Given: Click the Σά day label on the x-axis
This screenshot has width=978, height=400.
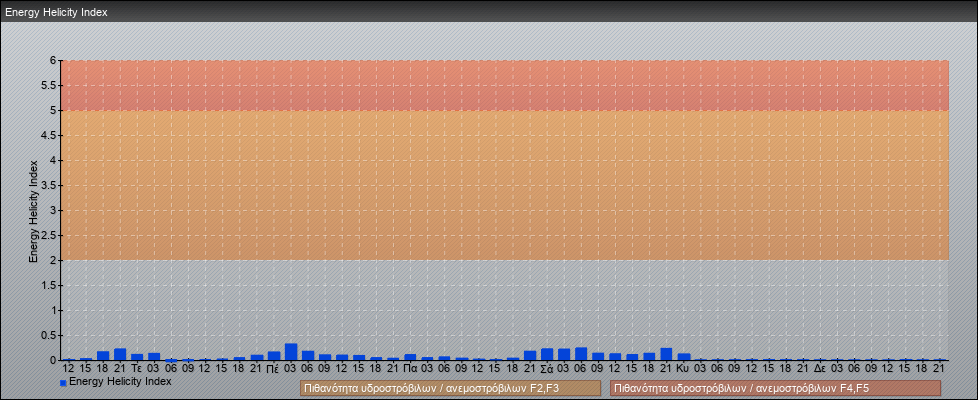Looking at the screenshot, I should pyautogui.click(x=547, y=369).
